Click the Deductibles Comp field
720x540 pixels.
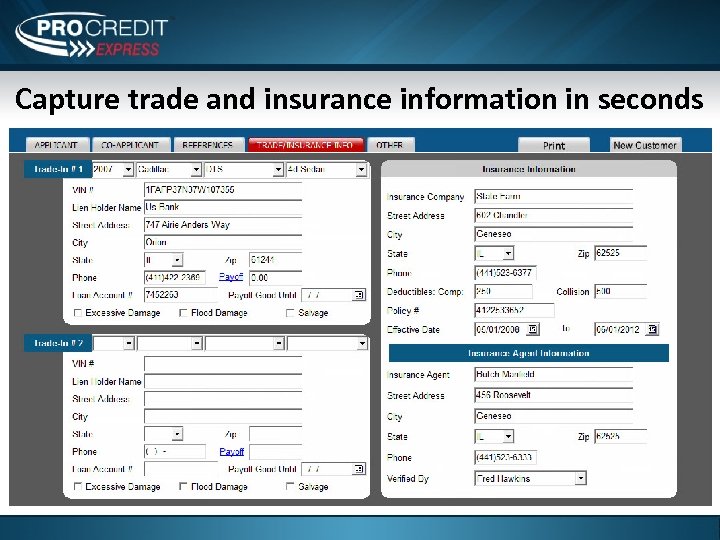click(x=503, y=291)
